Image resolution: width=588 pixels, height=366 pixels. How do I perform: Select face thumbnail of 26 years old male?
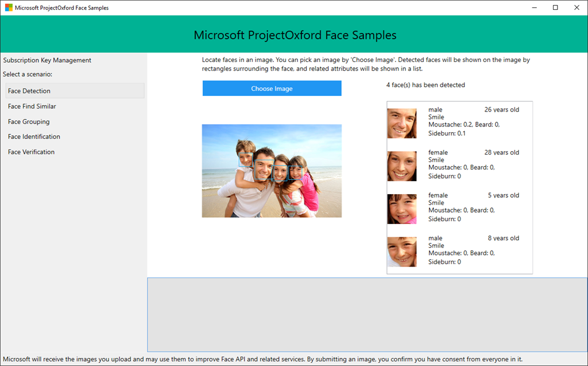click(x=401, y=124)
